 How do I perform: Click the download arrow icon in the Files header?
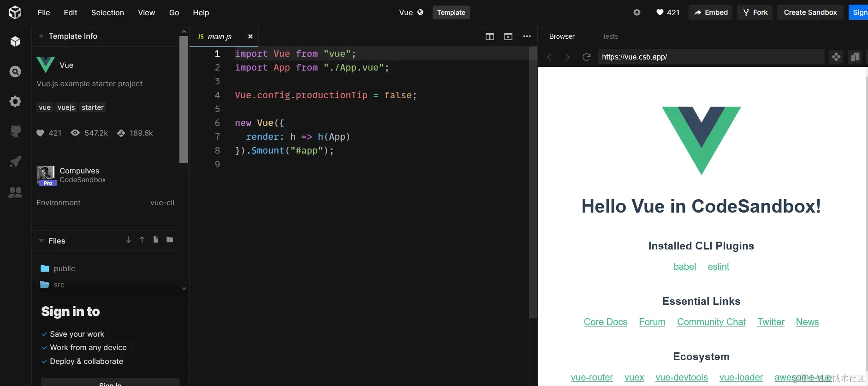tap(128, 240)
